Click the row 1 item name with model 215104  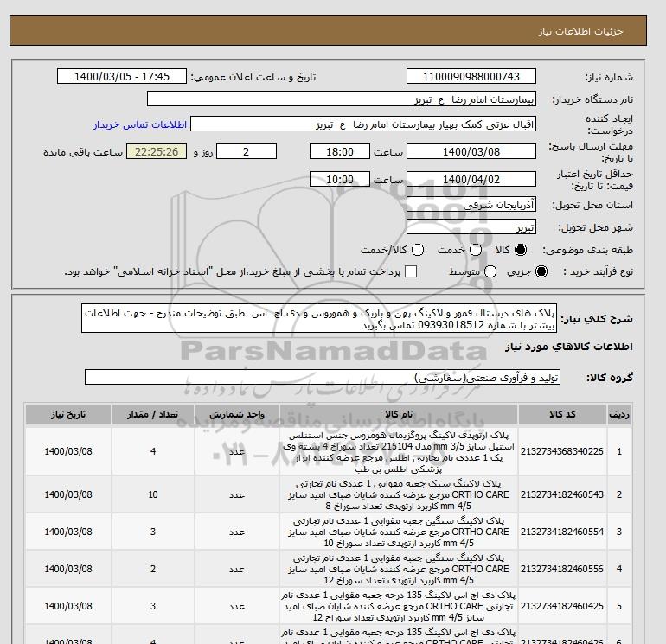click(399, 452)
